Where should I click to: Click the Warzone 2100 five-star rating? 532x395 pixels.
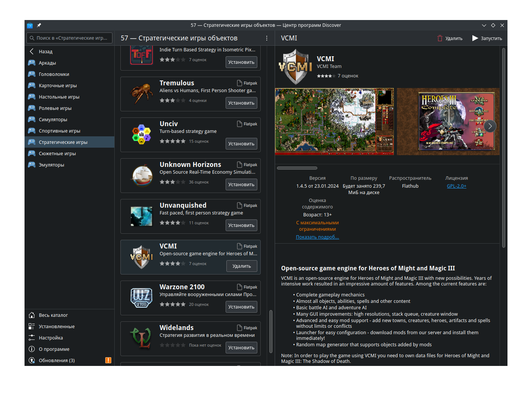(172, 304)
